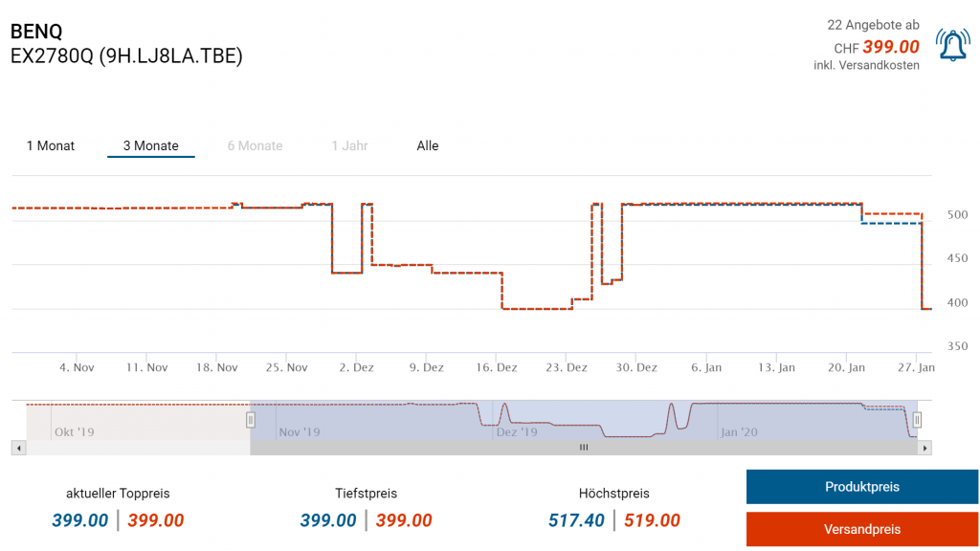Screen dimensions: 980x551
Task: Click the 22 Angebote ab text
Action: (x=873, y=25)
